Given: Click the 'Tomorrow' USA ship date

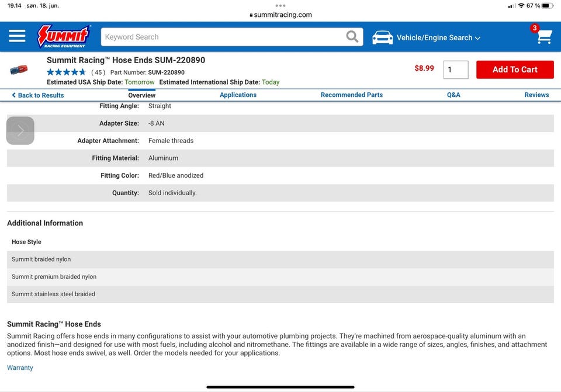Looking at the screenshot, I should 140,82.
